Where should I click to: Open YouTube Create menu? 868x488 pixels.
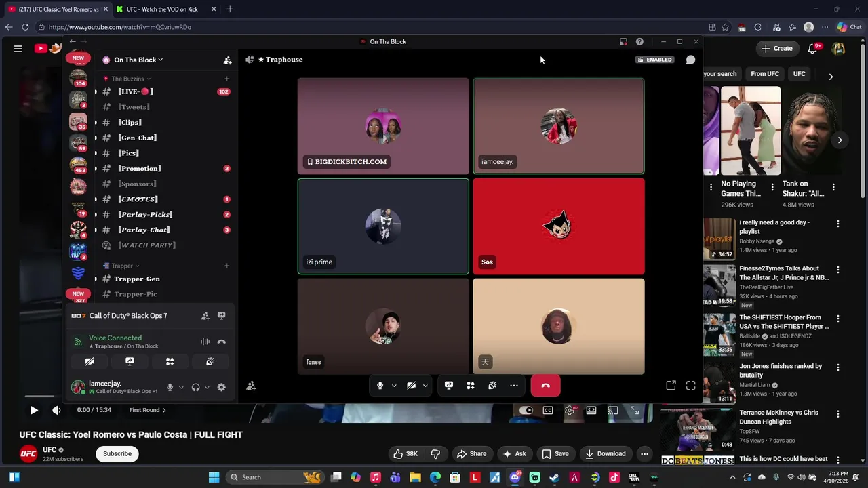[777, 48]
